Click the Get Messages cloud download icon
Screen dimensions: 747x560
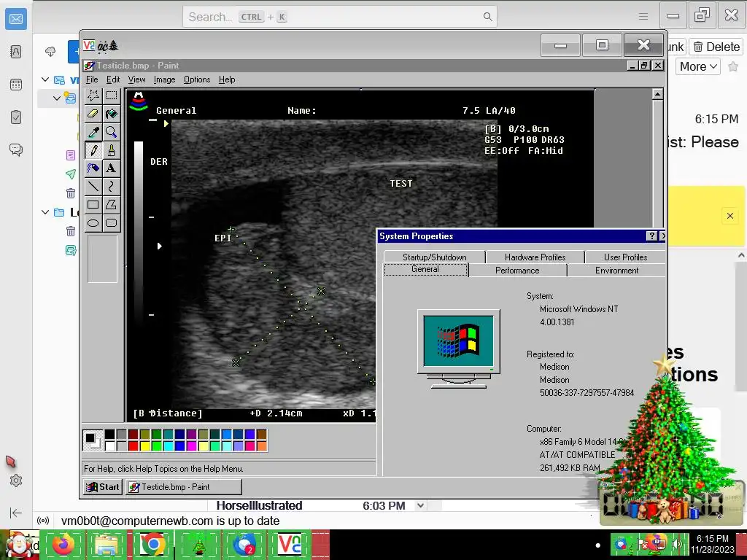[x=50, y=52]
